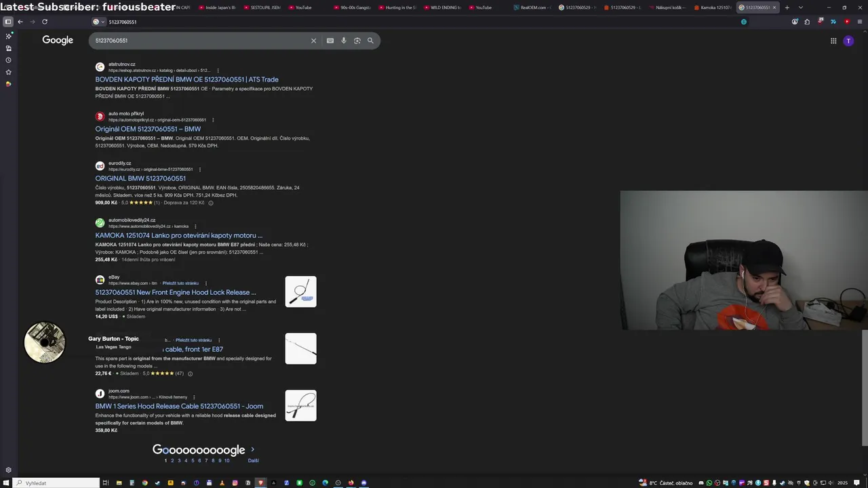Screen dimensions: 868x488
Task: Go to results page 5
Action: tap(193, 460)
